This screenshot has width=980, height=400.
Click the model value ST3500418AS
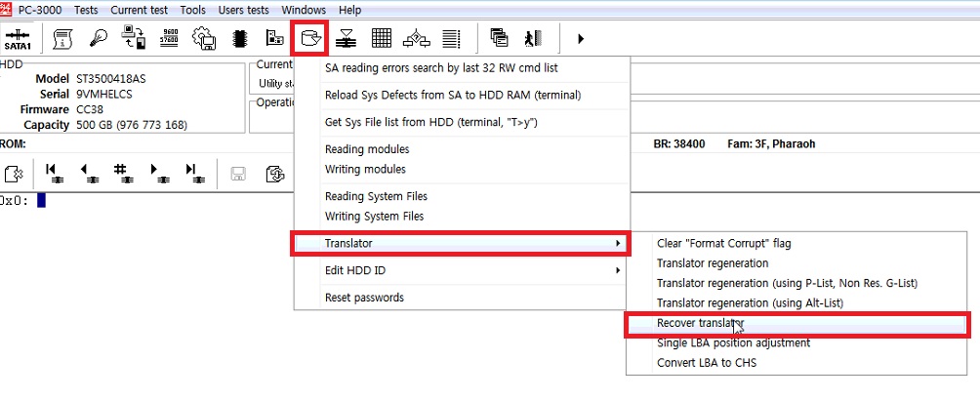pos(111,79)
